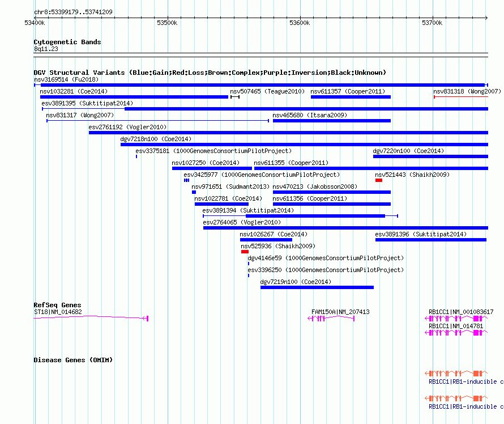Screen dimensions: 504x424
Task: Select the RB1CC1|NM_014781 gene label
Action: pyautogui.click(x=456, y=326)
